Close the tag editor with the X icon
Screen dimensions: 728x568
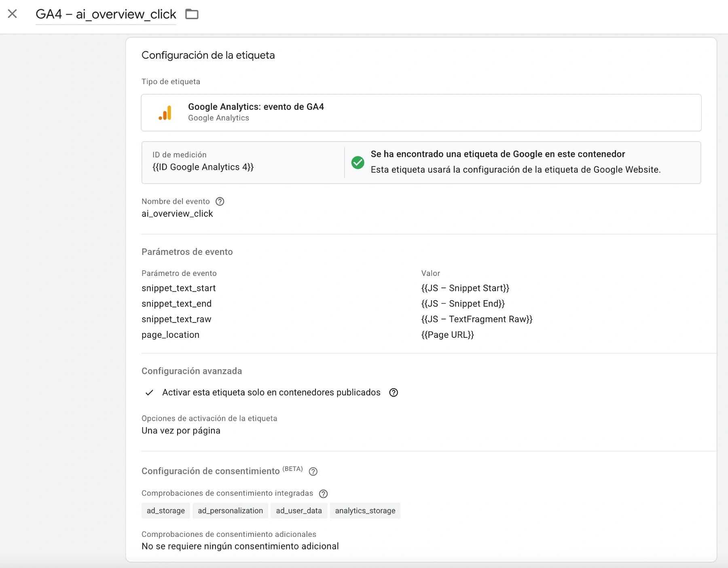click(13, 14)
